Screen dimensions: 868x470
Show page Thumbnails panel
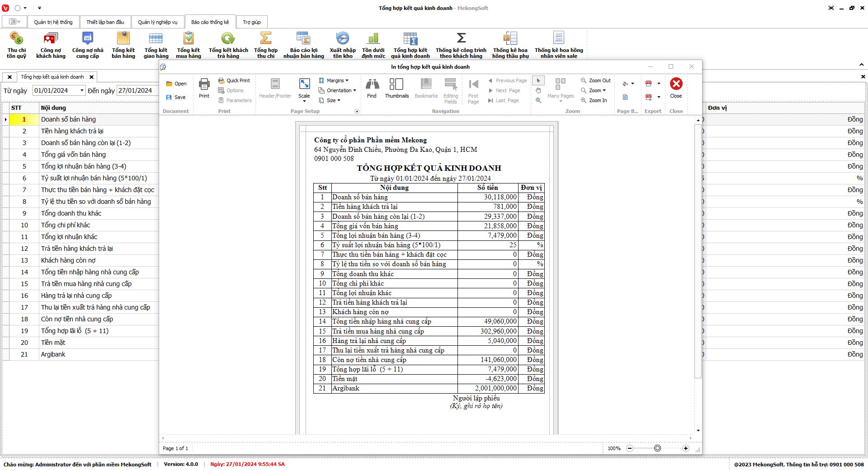point(396,88)
